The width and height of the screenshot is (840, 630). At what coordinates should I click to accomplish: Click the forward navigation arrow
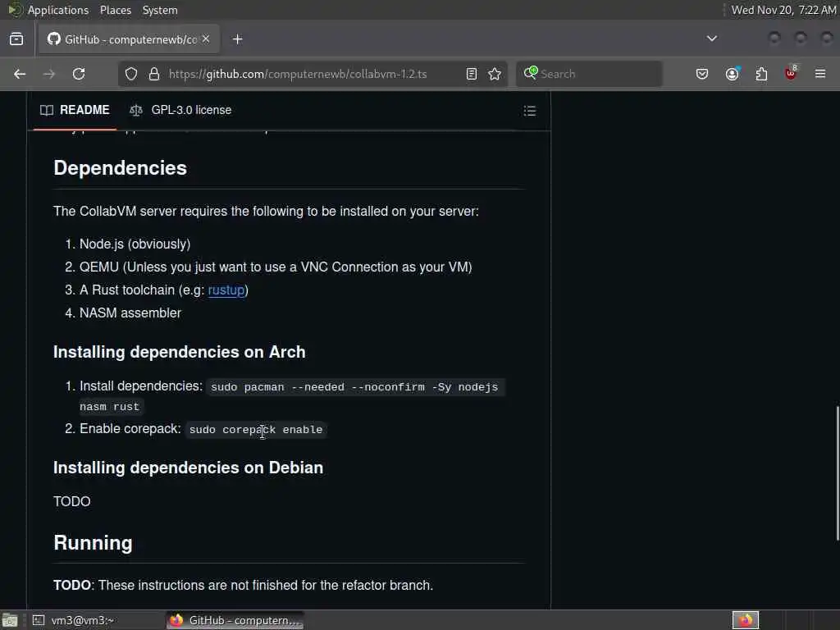[x=48, y=74]
